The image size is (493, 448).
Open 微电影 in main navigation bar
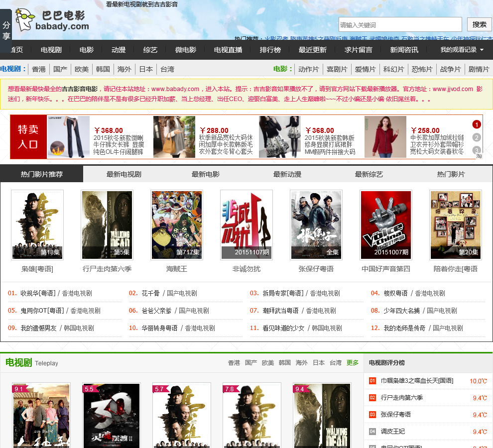[x=186, y=50]
